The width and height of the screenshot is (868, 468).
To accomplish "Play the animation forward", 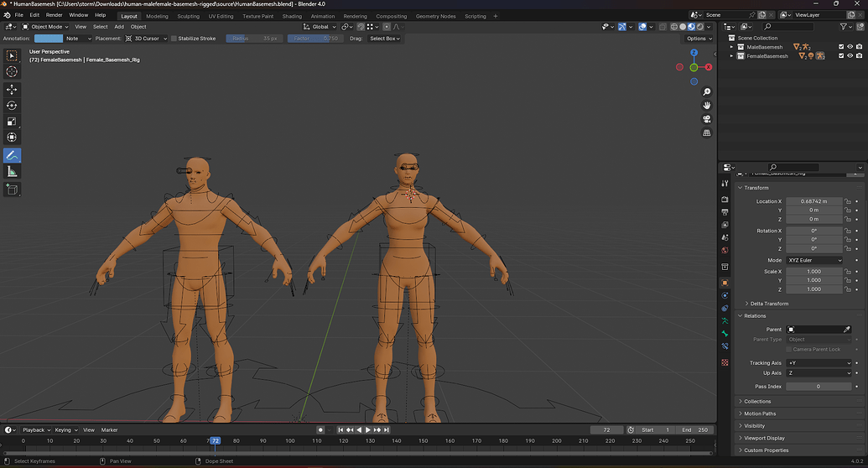I will [368, 429].
